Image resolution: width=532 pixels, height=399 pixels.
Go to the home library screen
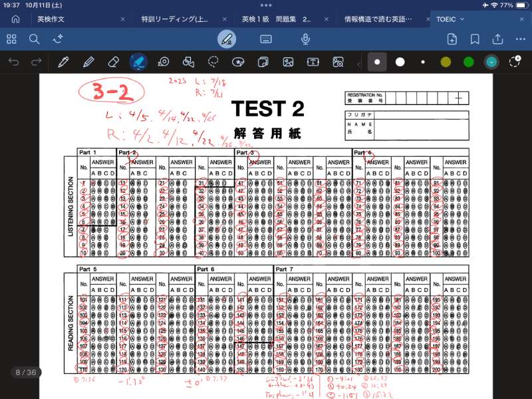click(x=15, y=19)
